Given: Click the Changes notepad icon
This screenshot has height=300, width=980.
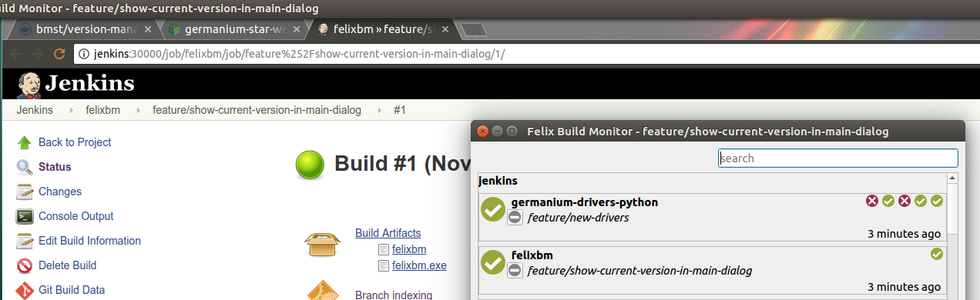Looking at the screenshot, I should 25,192.
